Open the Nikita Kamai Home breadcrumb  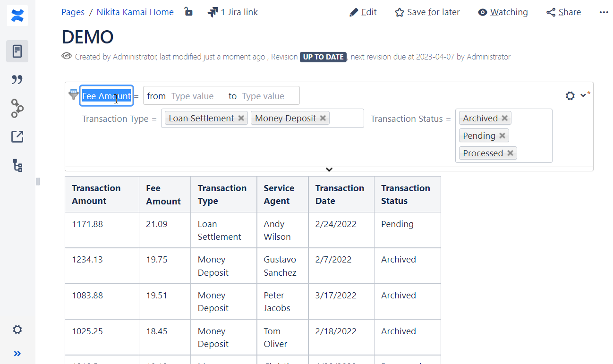click(x=135, y=12)
